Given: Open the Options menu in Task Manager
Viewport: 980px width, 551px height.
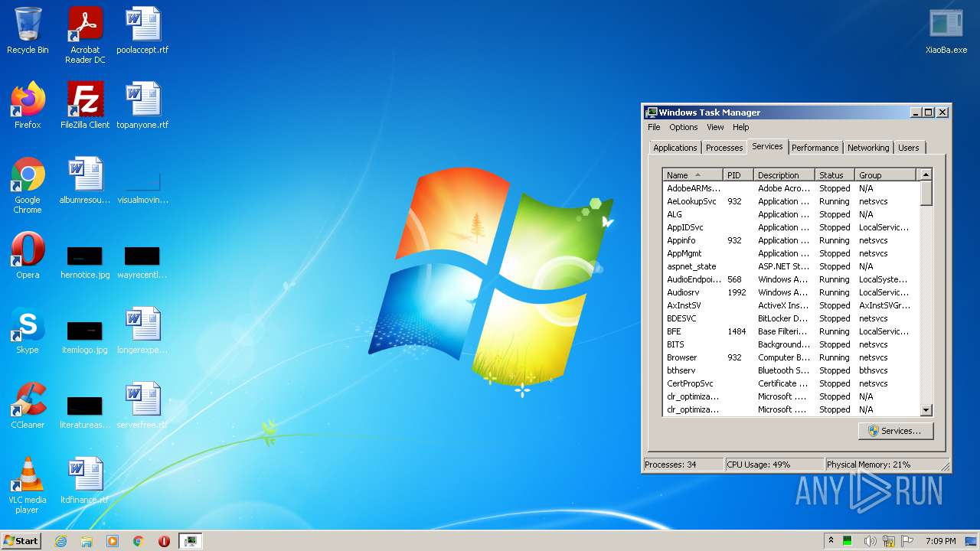Looking at the screenshot, I should point(683,127).
